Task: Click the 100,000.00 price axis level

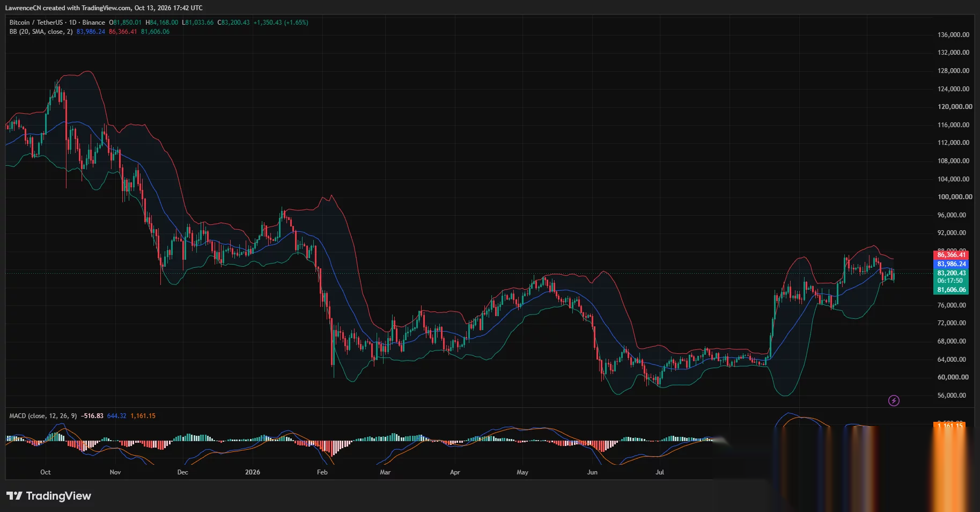Action: pyautogui.click(x=955, y=197)
